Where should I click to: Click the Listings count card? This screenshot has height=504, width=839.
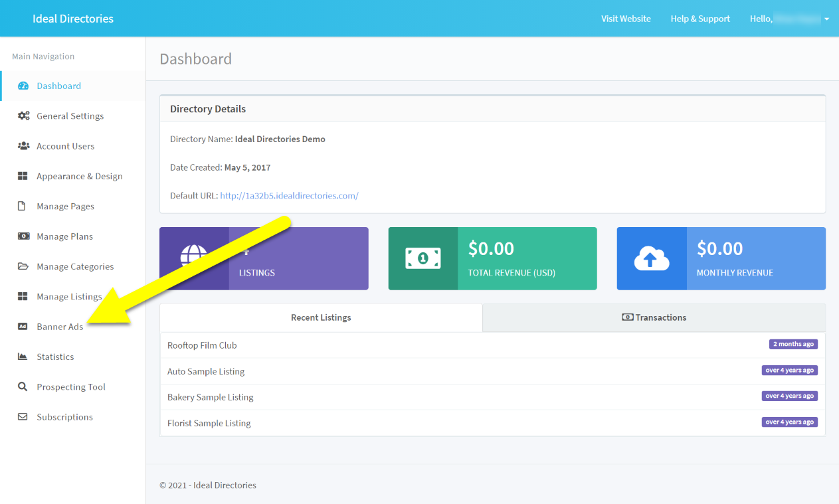click(264, 258)
